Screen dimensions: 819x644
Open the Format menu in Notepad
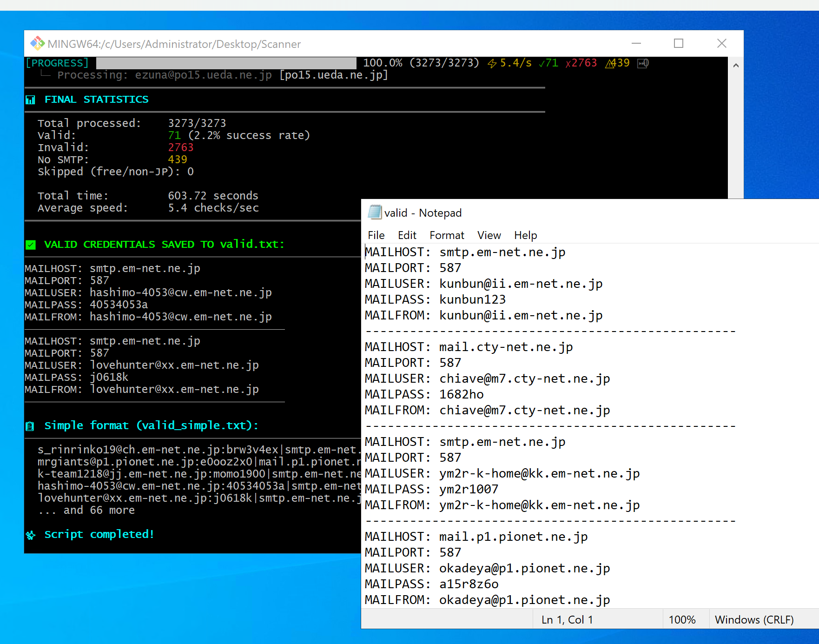pos(446,235)
